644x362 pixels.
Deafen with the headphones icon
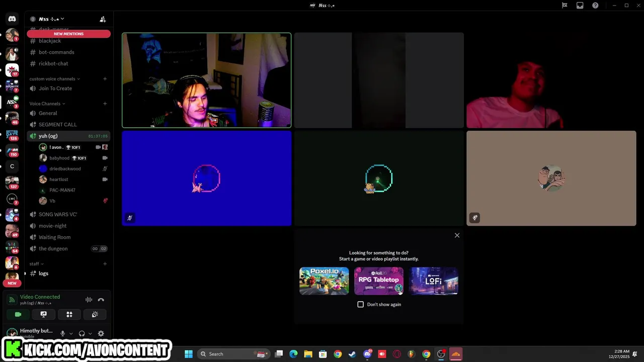coord(82,333)
